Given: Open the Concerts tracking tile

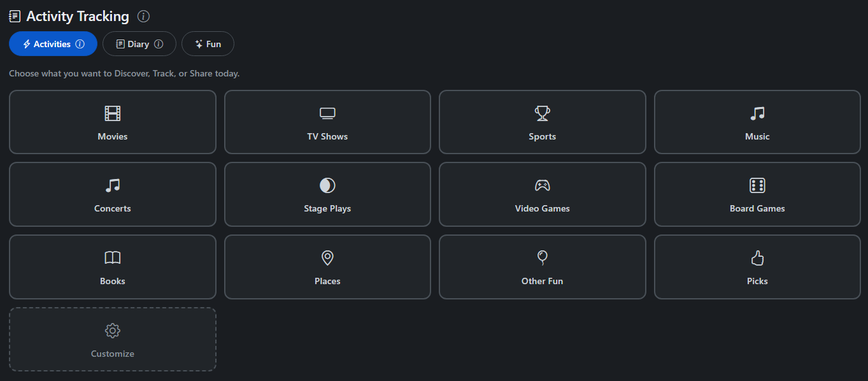Looking at the screenshot, I should [112, 194].
